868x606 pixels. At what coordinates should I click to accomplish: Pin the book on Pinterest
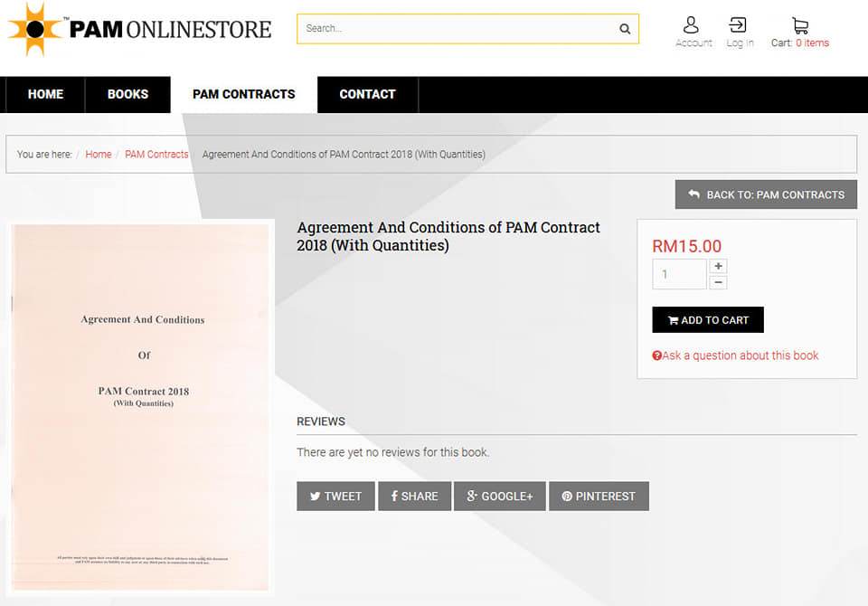point(599,496)
